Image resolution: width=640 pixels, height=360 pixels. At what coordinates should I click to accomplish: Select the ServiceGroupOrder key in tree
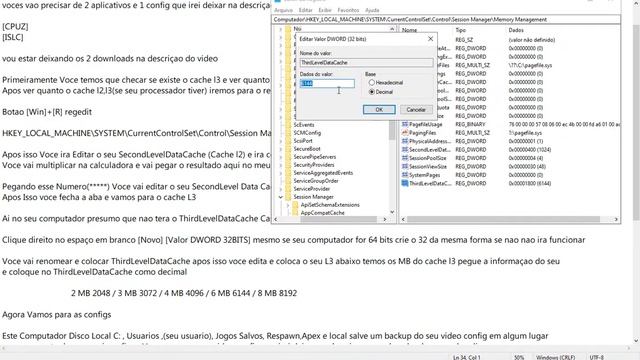pos(316,181)
